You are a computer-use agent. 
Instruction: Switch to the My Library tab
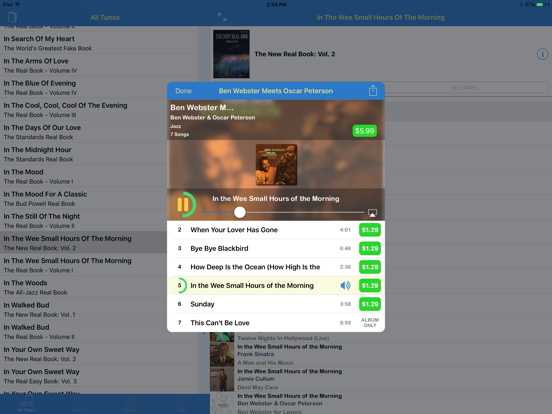pyautogui.click(x=464, y=87)
